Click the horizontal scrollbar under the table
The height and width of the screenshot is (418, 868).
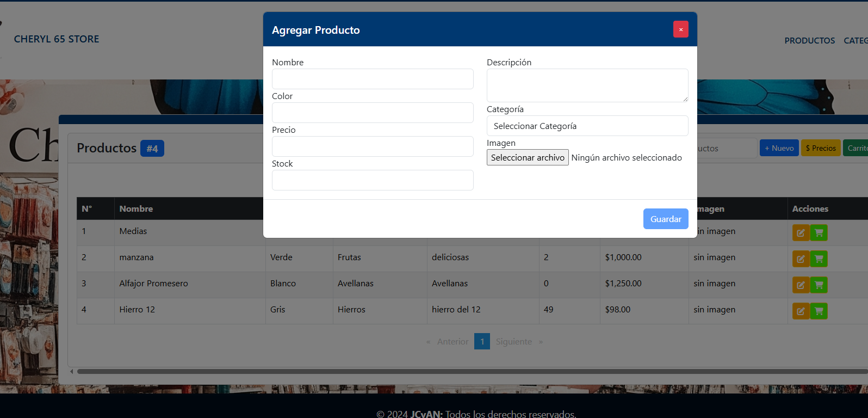pyautogui.click(x=468, y=372)
